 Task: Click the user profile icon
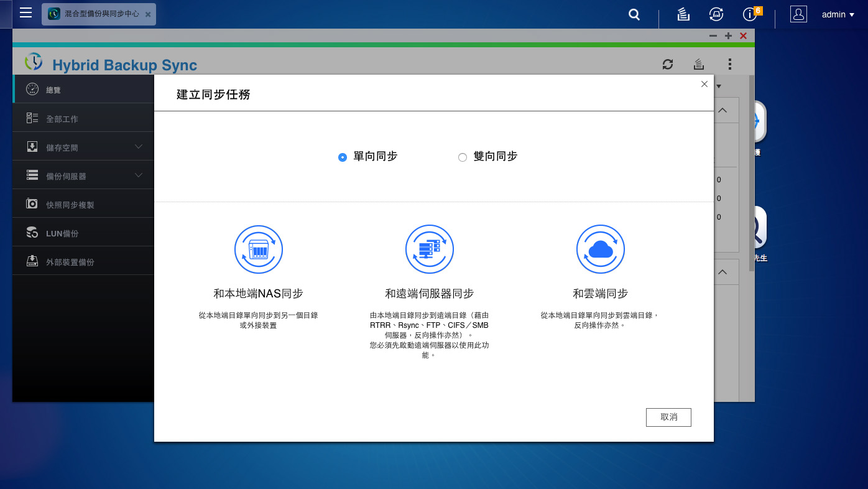[798, 14]
